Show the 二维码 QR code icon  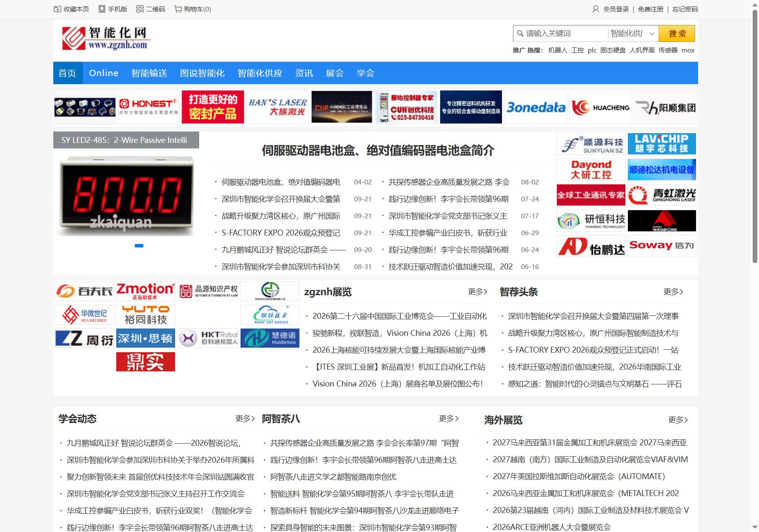[x=140, y=9]
